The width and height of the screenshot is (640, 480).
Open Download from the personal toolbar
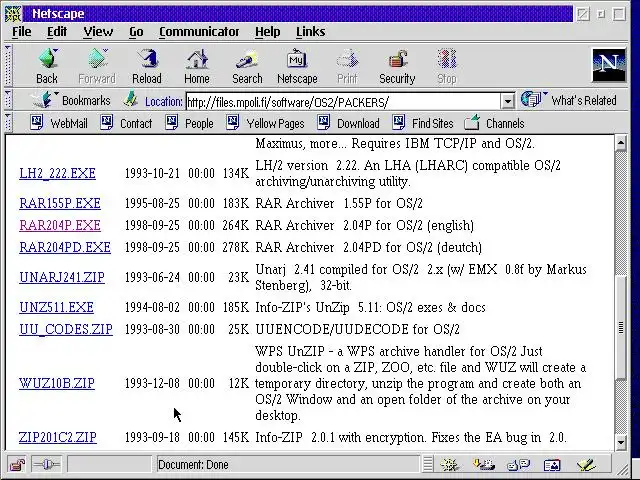click(x=349, y=123)
